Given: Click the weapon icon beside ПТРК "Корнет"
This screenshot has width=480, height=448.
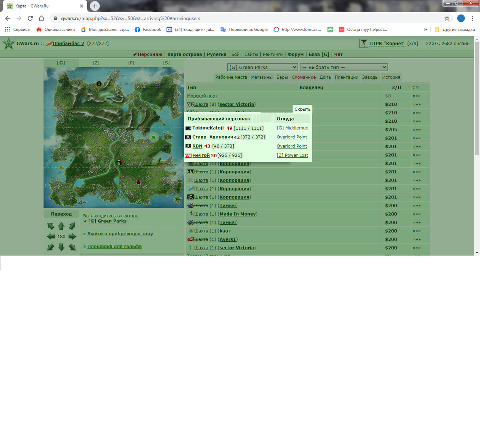Looking at the screenshot, I should point(363,44).
